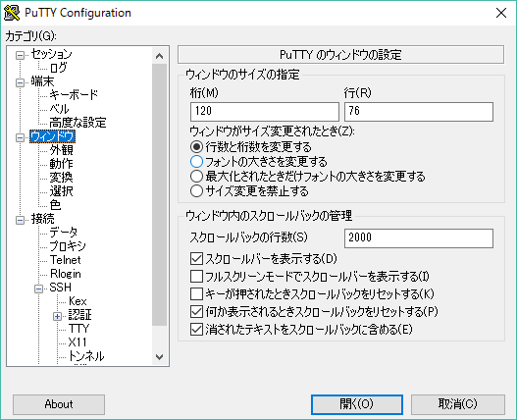The image size is (517, 420).
Task: Toggle 消されたテキストをスクロールバックに含める checkbox
Action: pyautogui.click(x=301, y=330)
